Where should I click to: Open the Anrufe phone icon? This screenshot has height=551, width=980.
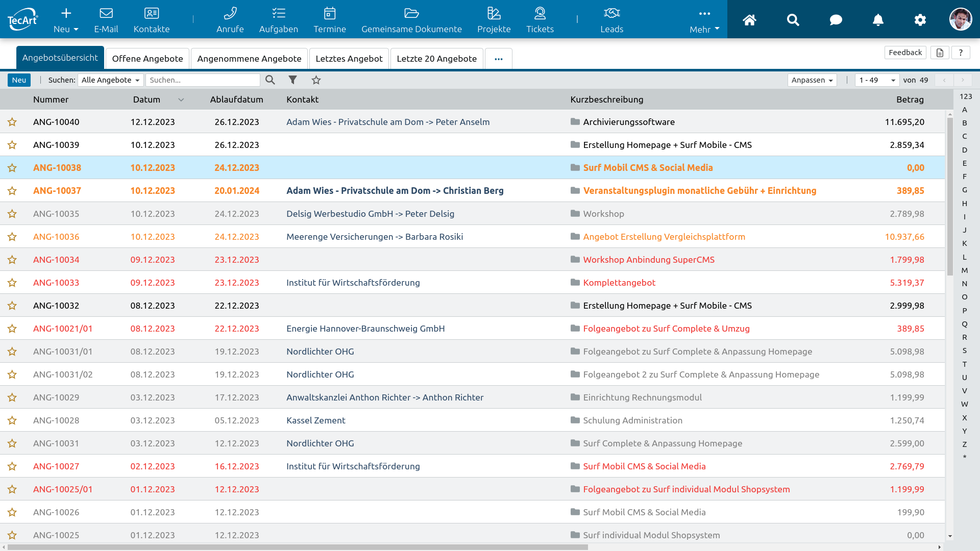tap(230, 13)
